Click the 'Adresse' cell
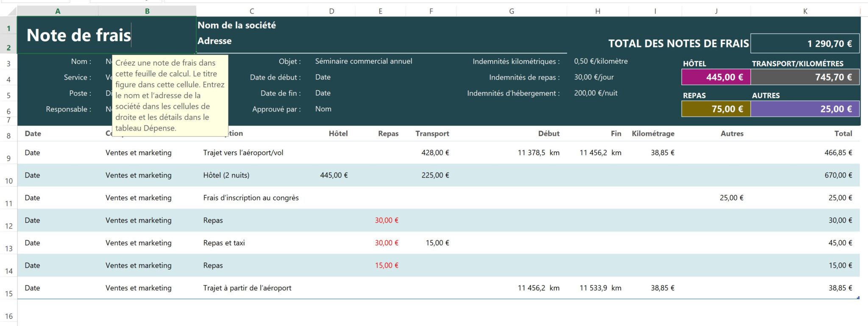The width and height of the screenshot is (868, 326). (x=214, y=41)
